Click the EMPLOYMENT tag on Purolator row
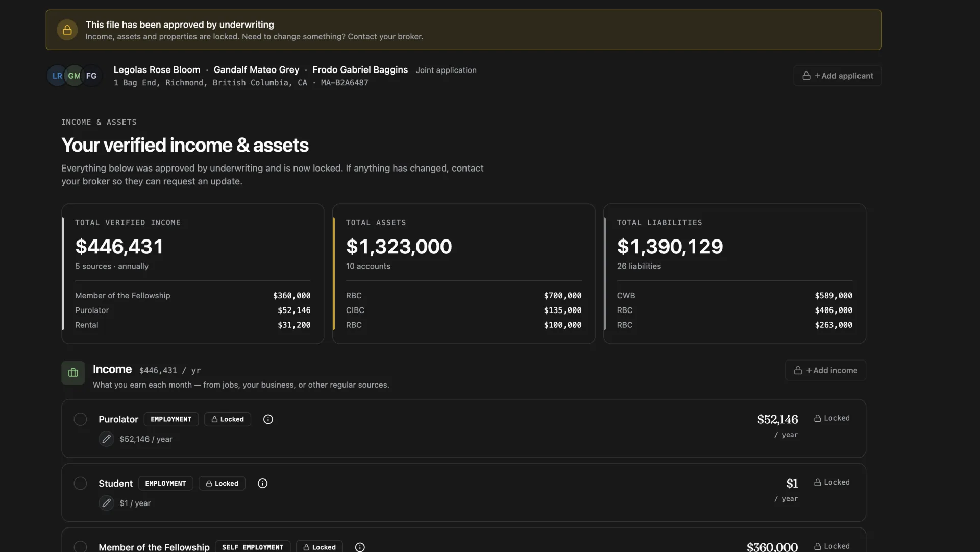The width and height of the screenshot is (980, 552). [171, 419]
